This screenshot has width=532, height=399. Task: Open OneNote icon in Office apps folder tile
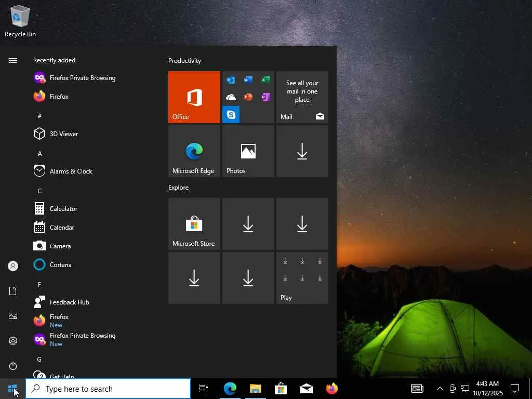(265, 97)
